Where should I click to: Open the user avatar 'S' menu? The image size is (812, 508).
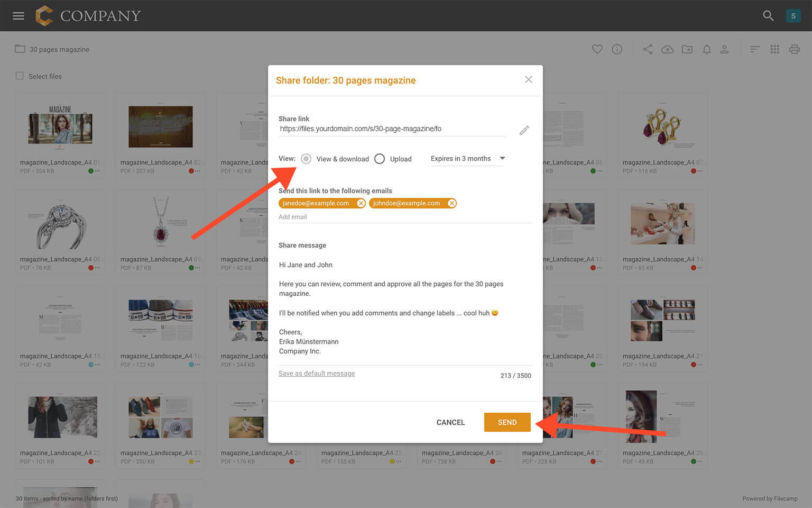[793, 16]
